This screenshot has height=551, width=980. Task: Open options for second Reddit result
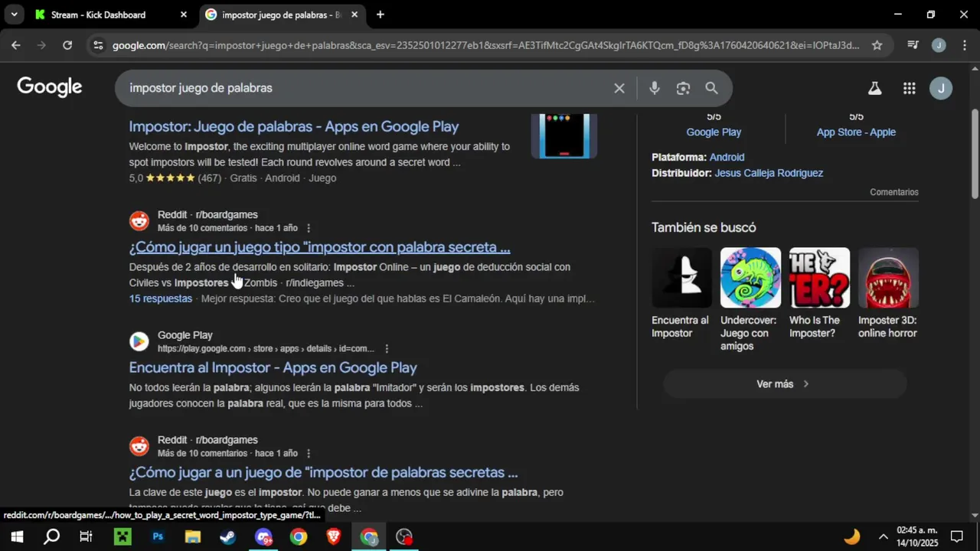click(309, 453)
